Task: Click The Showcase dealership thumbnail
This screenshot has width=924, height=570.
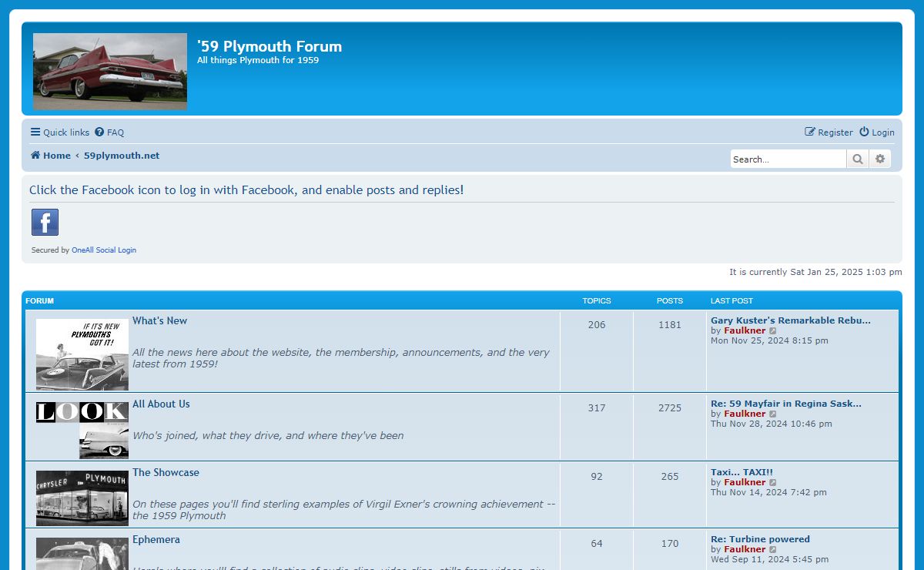Action: pos(82,498)
